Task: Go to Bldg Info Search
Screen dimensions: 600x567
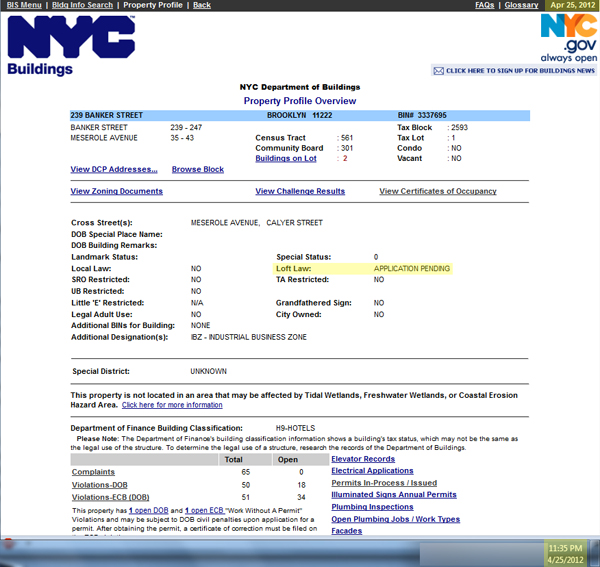Action: [x=82, y=5]
